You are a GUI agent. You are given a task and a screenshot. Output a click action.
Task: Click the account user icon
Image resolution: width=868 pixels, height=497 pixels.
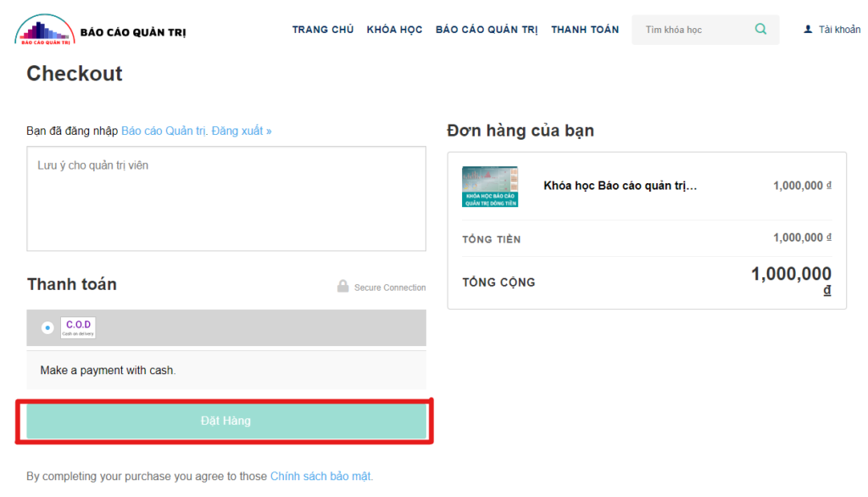coord(808,30)
